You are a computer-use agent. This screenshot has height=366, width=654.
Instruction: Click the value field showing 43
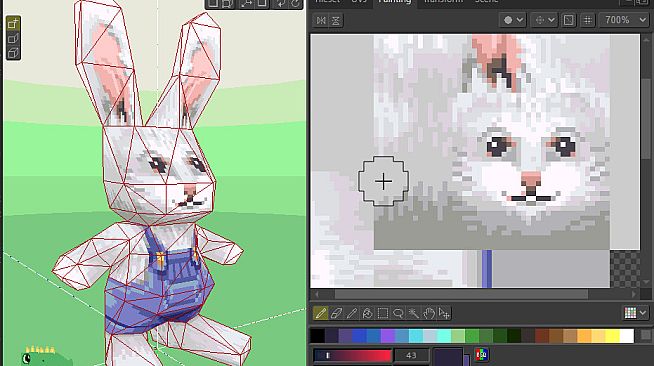(x=411, y=355)
